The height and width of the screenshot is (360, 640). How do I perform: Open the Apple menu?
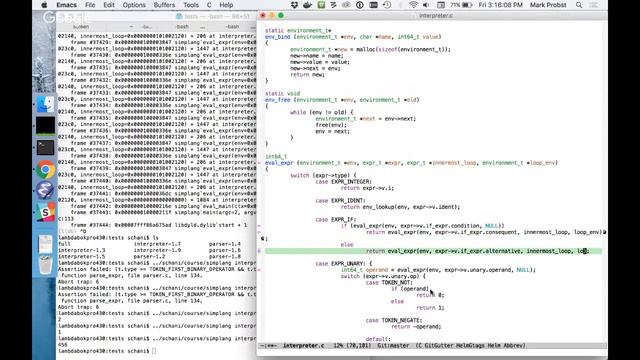click(44, 5)
